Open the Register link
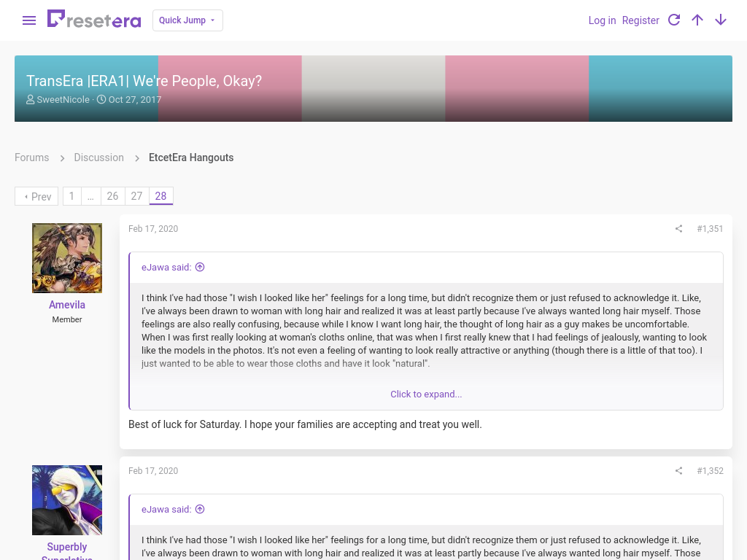Viewport: 747px width, 560px height. click(640, 20)
